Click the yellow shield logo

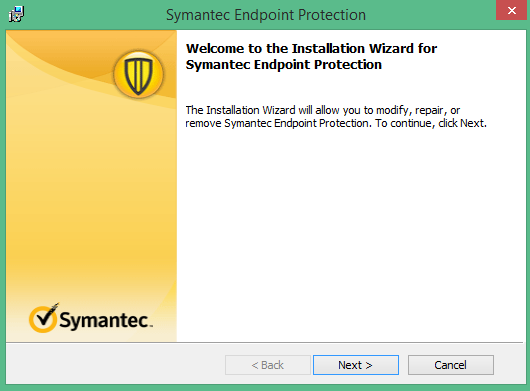(138, 75)
